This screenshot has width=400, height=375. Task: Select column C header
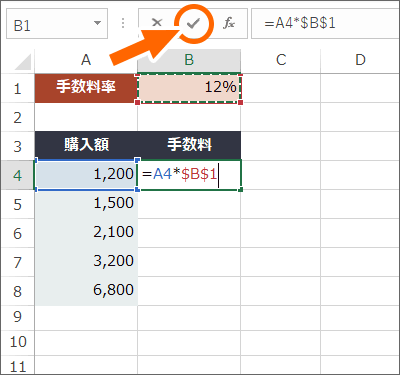pos(281,60)
